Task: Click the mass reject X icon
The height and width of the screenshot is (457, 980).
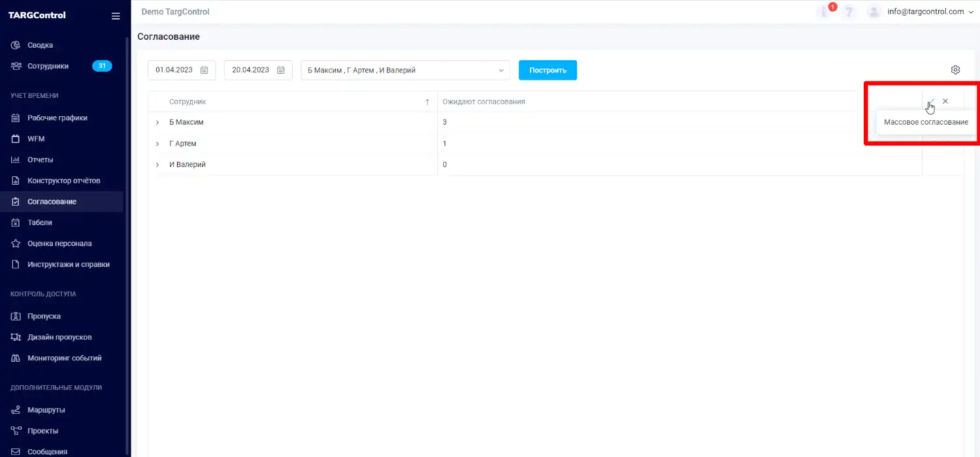Action: 945,101
